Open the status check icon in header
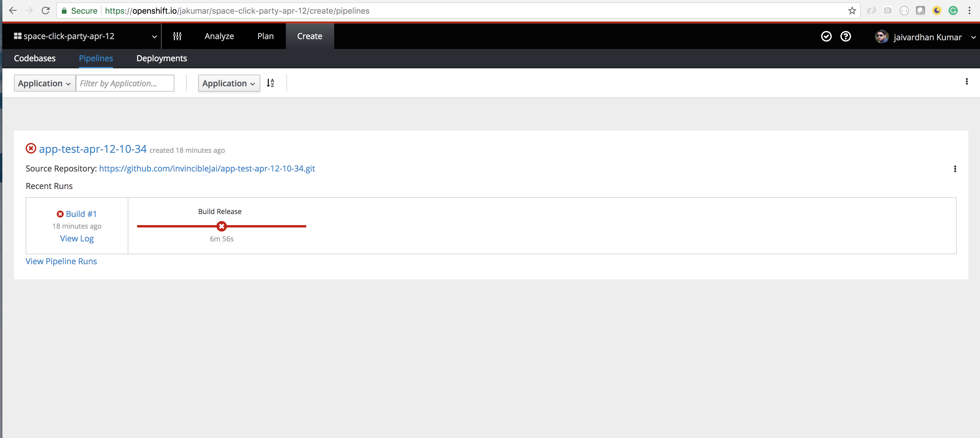Screen dimensions: 980x438 826,36
